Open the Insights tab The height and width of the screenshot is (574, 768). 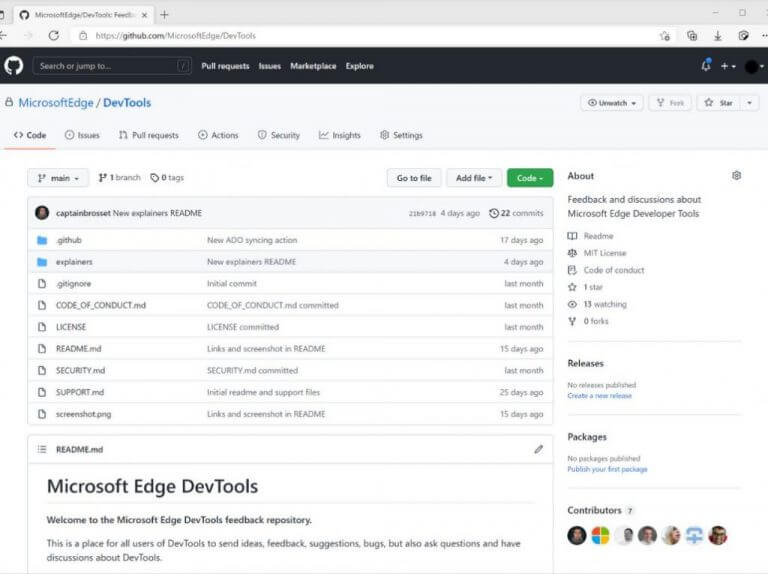340,135
